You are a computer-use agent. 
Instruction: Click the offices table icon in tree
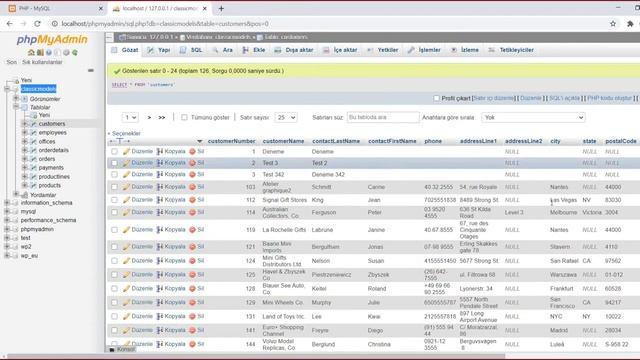point(33,141)
